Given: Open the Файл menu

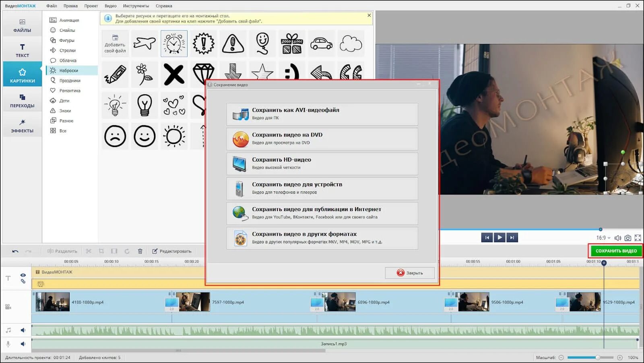Looking at the screenshot, I should [x=52, y=6].
